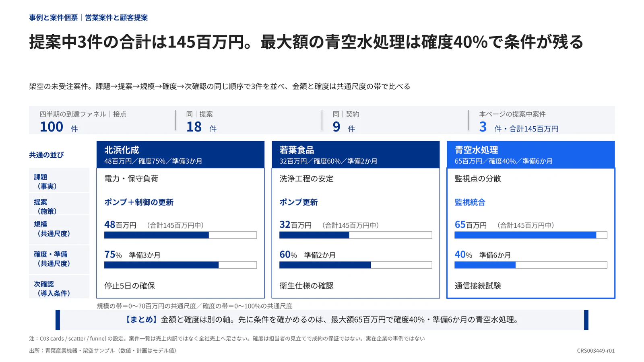644x362 pixels.
Task: Click the 32百万円 amount bar
Action: click(x=355, y=235)
